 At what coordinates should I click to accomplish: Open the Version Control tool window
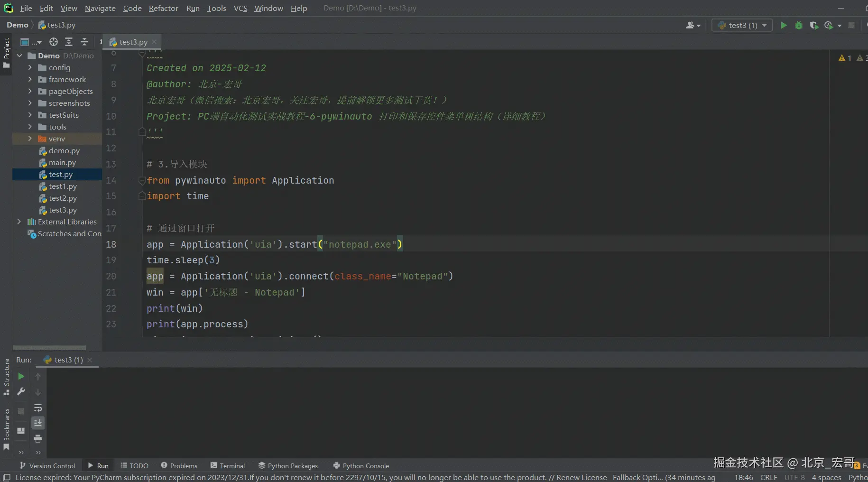coord(47,466)
